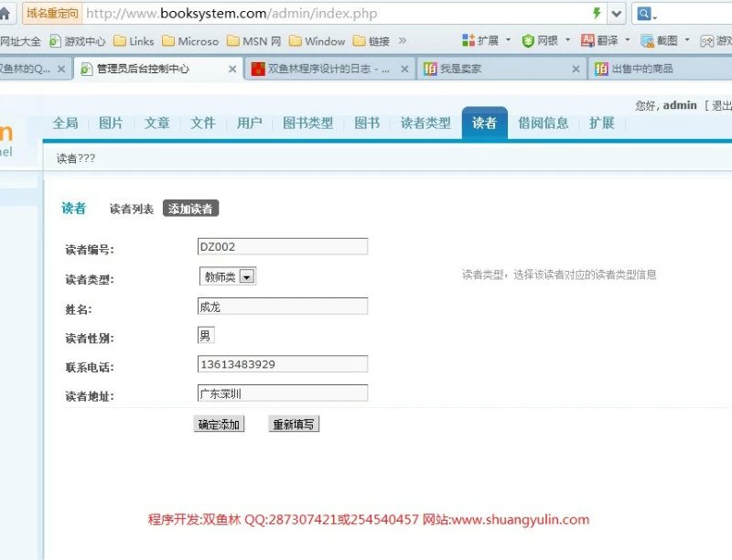Click the 域名重定向 badge in address bar
Screen dimensions: 732x560
pos(52,13)
